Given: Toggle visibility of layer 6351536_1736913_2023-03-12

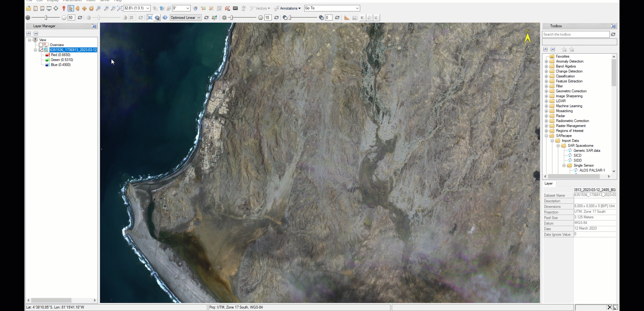Looking at the screenshot, I should [x=41, y=50].
